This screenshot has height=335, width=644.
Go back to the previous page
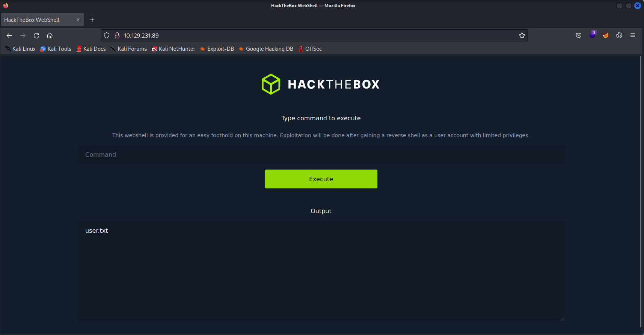[x=9, y=35]
